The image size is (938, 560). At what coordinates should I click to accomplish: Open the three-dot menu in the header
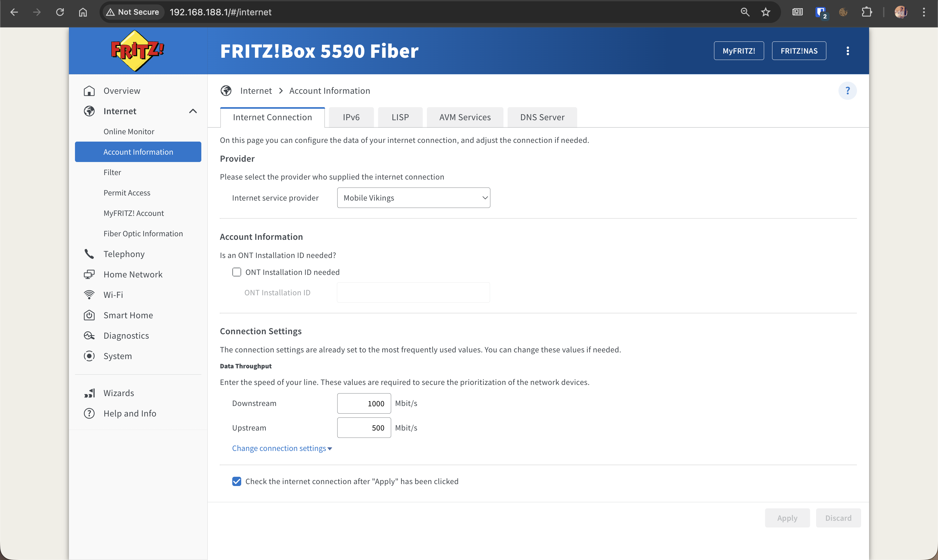click(847, 51)
